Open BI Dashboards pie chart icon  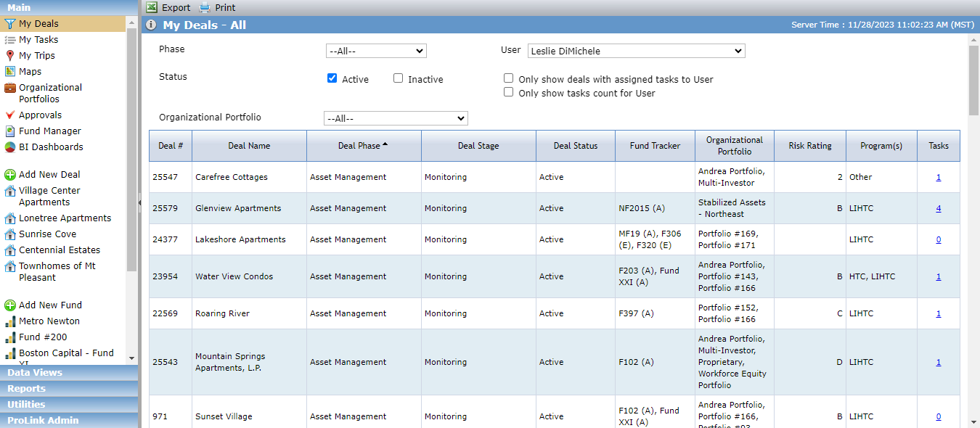point(10,147)
